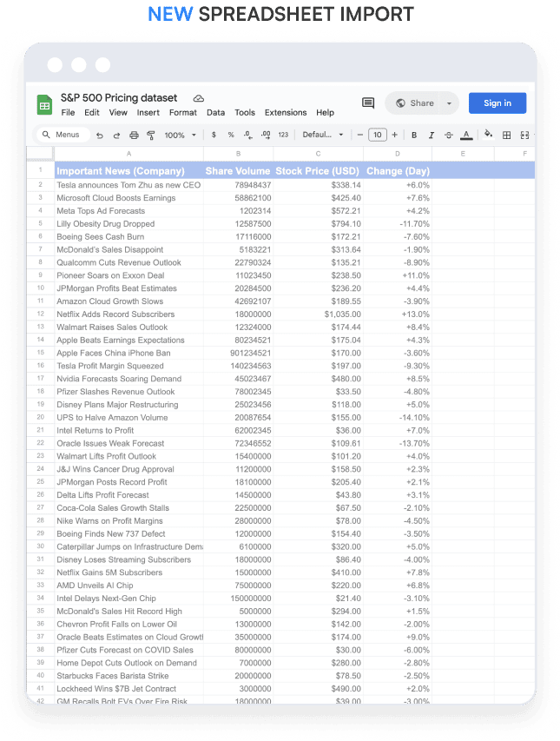Select cell Netflix Adds Record Subscribers

point(128,314)
